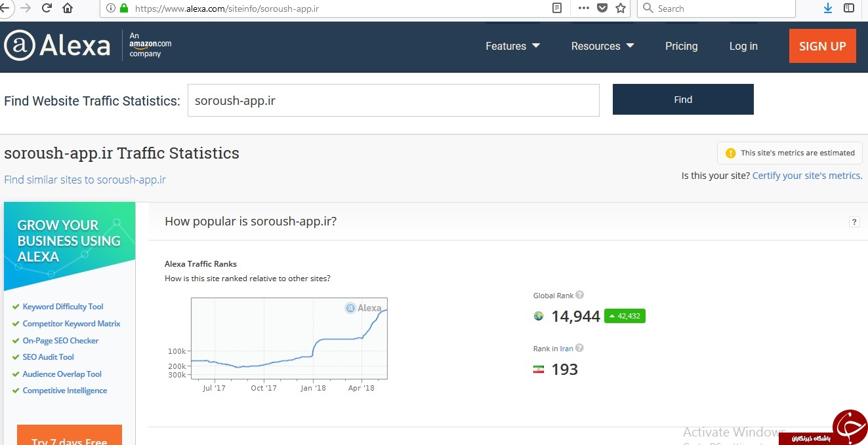The image size is (868, 445).
Task: Follow the Iran country link
Action: pos(566,349)
